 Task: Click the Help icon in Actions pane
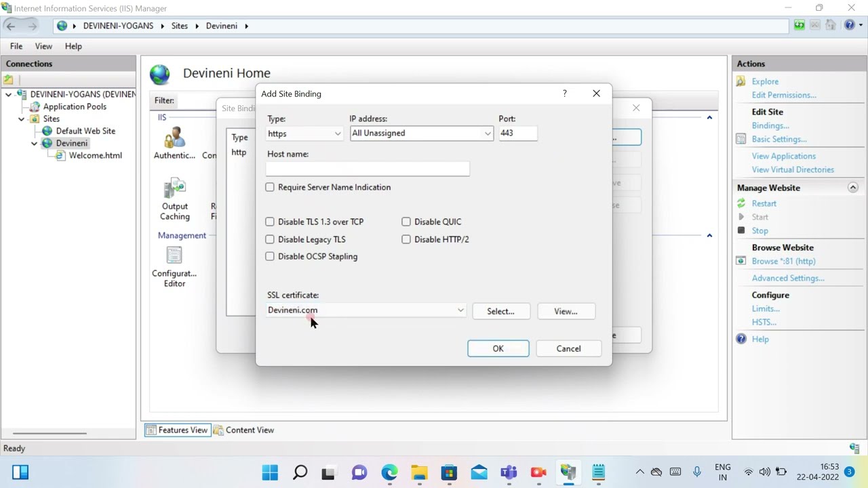741,339
